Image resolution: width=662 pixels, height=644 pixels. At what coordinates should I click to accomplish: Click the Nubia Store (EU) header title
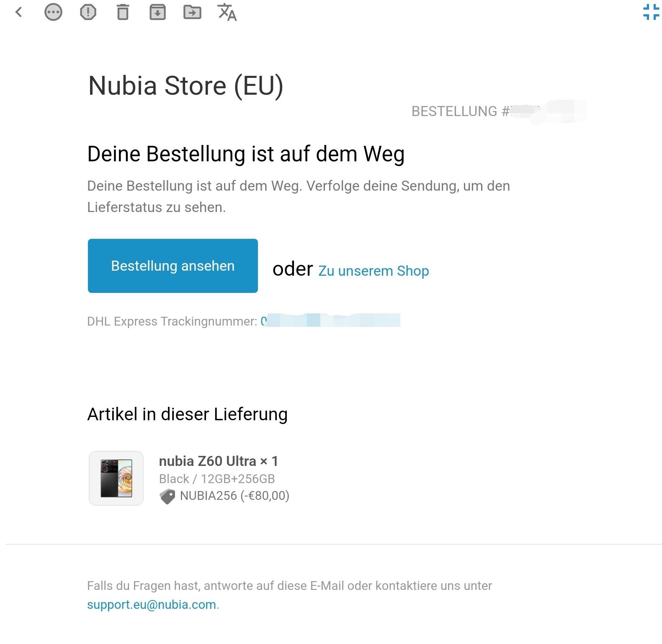point(185,86)
